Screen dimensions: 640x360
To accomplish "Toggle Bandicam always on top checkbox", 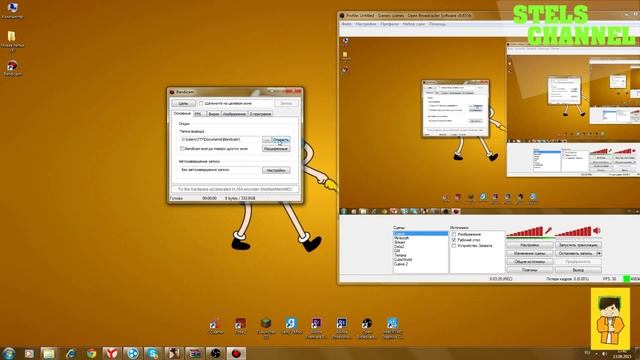I will click(182, 149).
